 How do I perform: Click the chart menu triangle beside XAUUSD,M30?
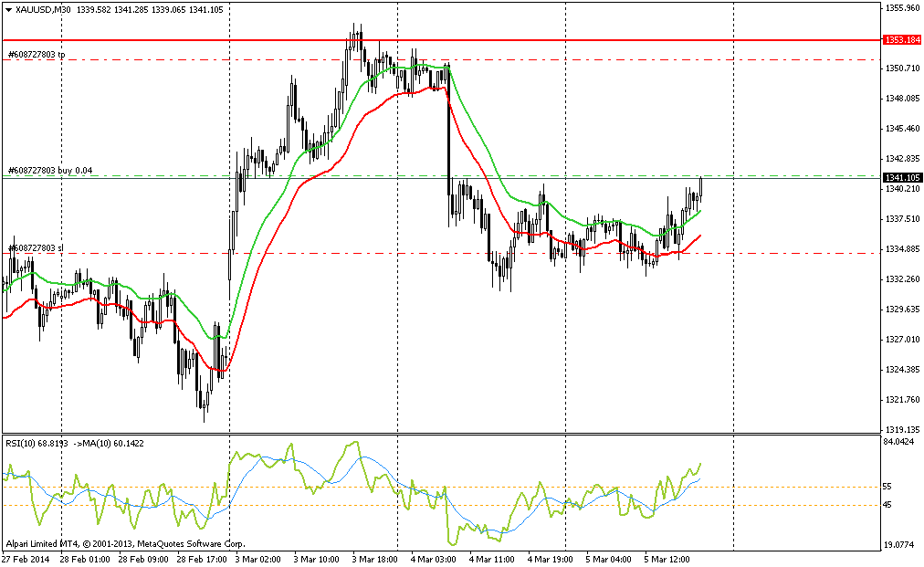coord(8,9)
